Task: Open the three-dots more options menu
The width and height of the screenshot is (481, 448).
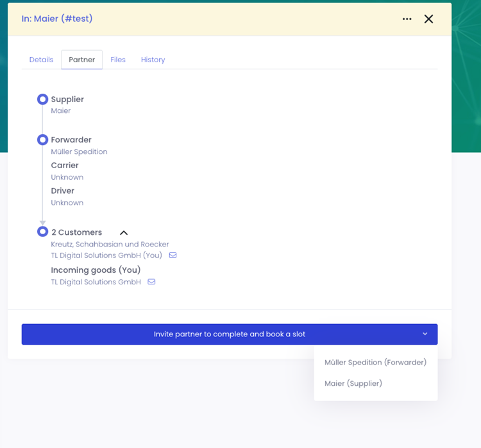Action: [x=407, y=19]
